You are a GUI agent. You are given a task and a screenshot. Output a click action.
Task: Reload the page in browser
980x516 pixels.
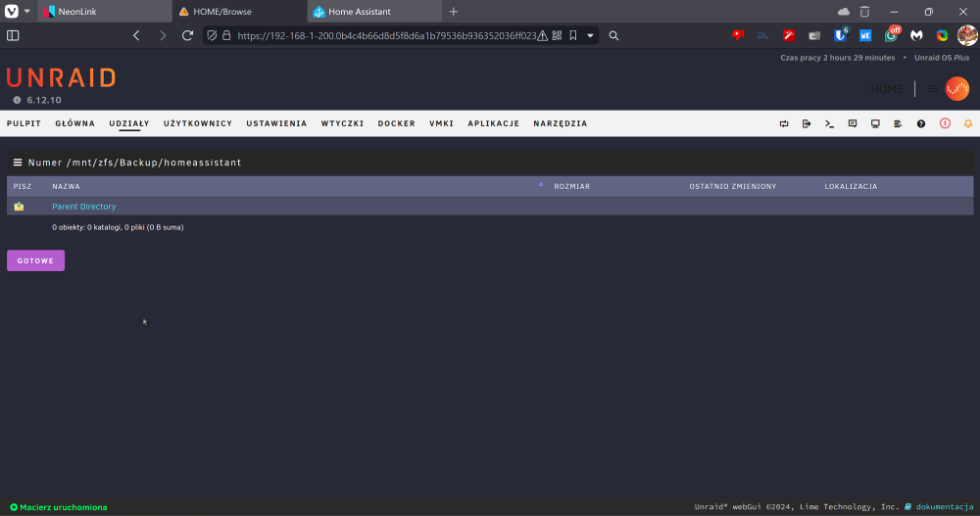coord(187,35)
